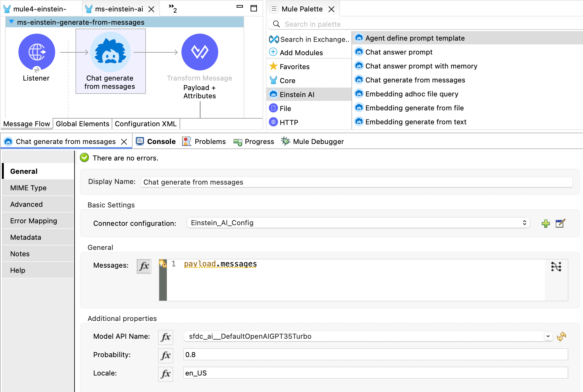
Task: Open the Model API Name dropdown
Action: click(548, 336)
